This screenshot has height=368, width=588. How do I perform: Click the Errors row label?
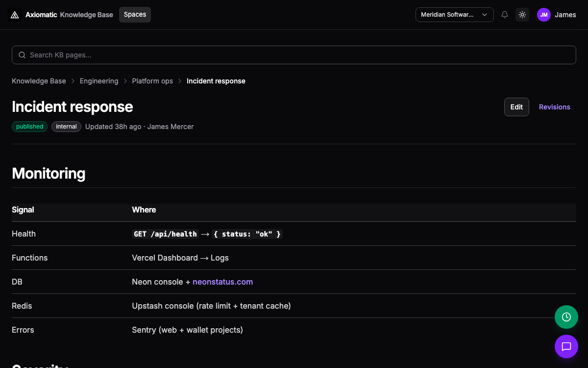click(x=23, y=330)
